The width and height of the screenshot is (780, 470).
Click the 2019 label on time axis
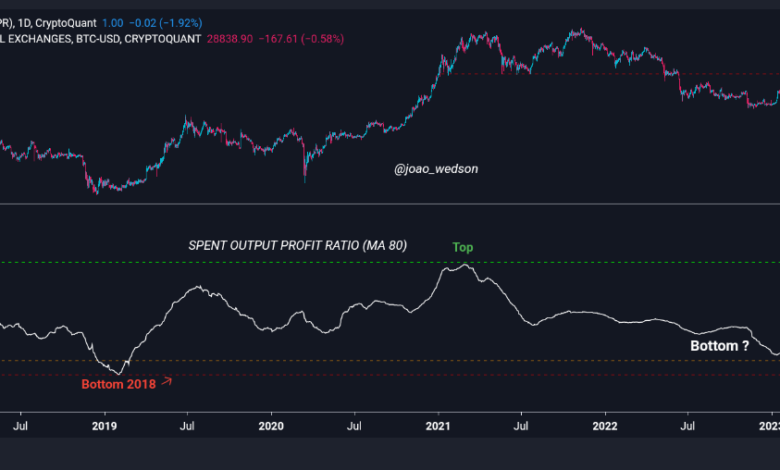104,426
